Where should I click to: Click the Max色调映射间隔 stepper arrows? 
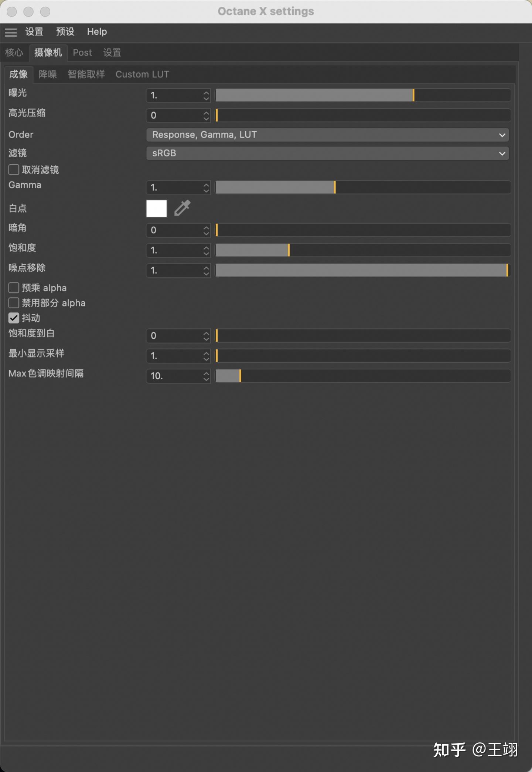(x=206, y=376)
